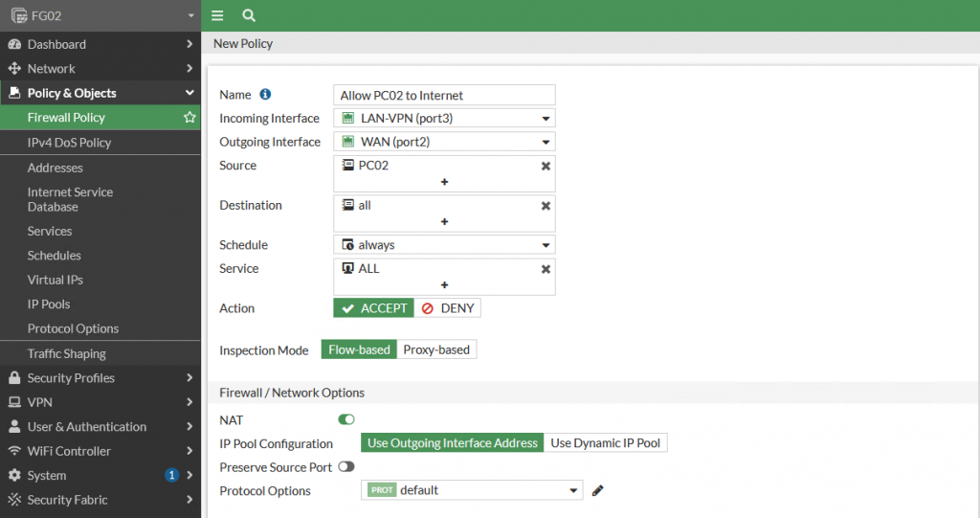
Task: Disable the NAT toggle
Action: point(346,419)
